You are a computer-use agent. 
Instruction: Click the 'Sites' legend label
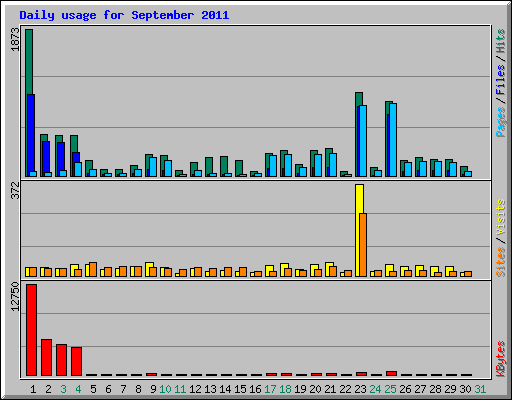pyautogui.click(x=501, y=262)
